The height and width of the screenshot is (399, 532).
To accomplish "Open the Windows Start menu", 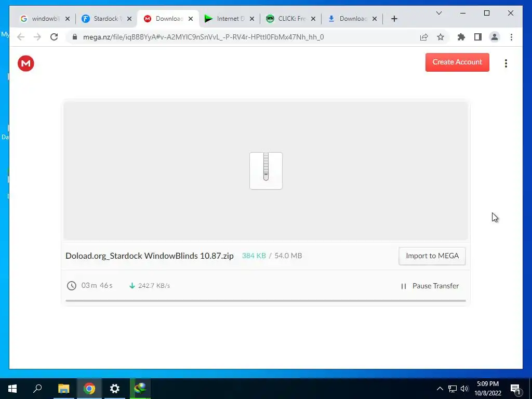I will click(x=12, y=389).
